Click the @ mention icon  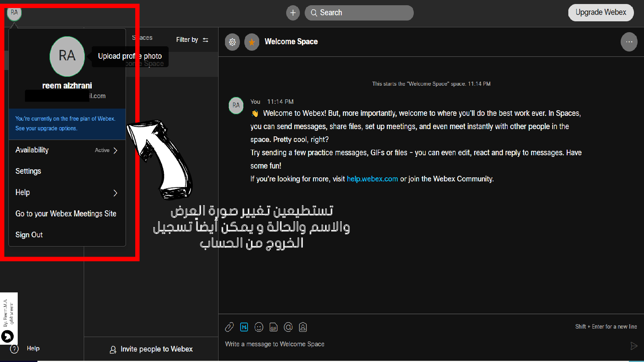coord(288,327)
